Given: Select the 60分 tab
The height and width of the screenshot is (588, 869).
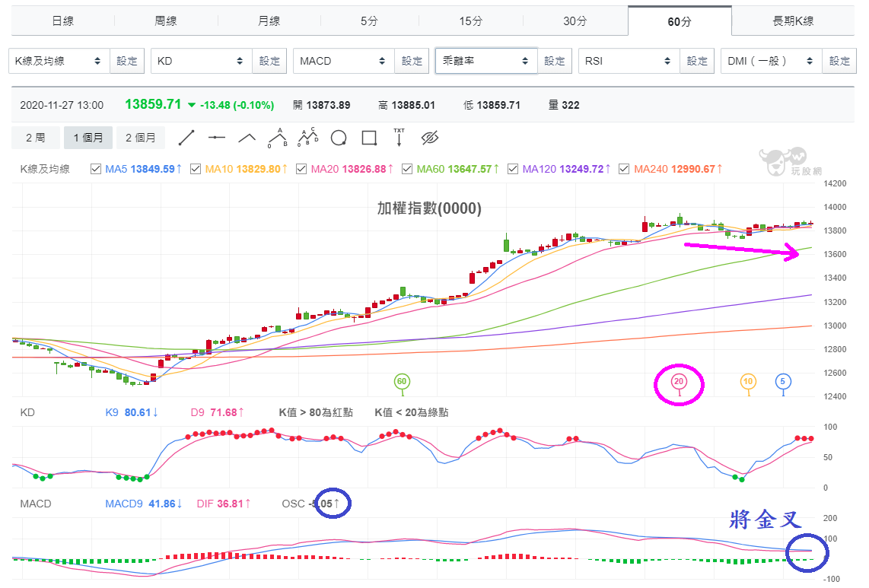Looking at the screenshot, I should point(680,21).
